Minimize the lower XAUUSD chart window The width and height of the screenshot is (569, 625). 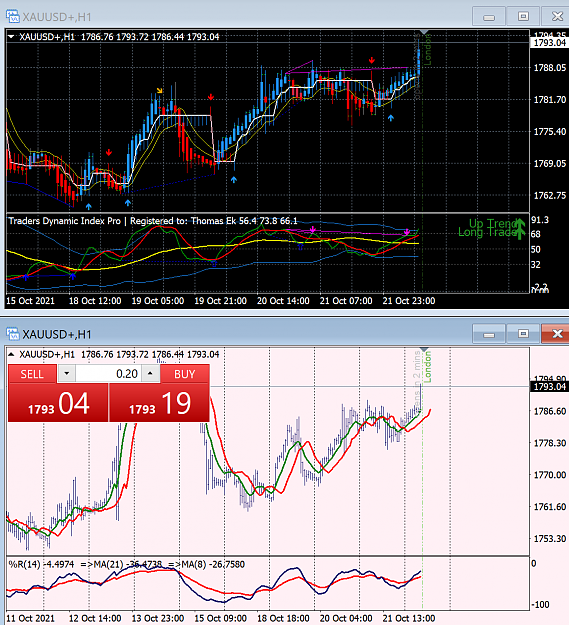(x=489, y=334)
